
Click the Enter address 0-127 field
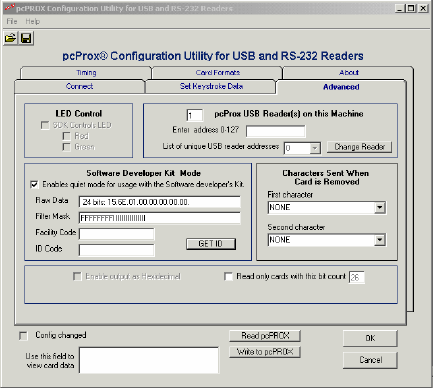(x=275, y=131)
